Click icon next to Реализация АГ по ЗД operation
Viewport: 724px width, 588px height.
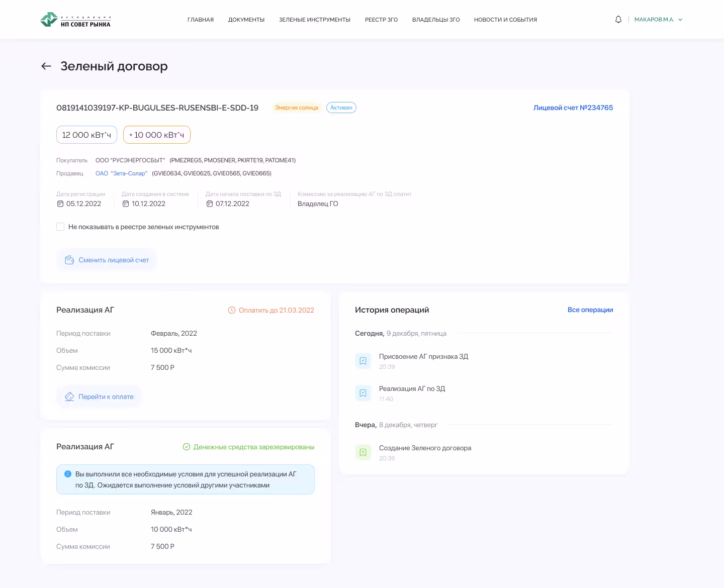363,393
